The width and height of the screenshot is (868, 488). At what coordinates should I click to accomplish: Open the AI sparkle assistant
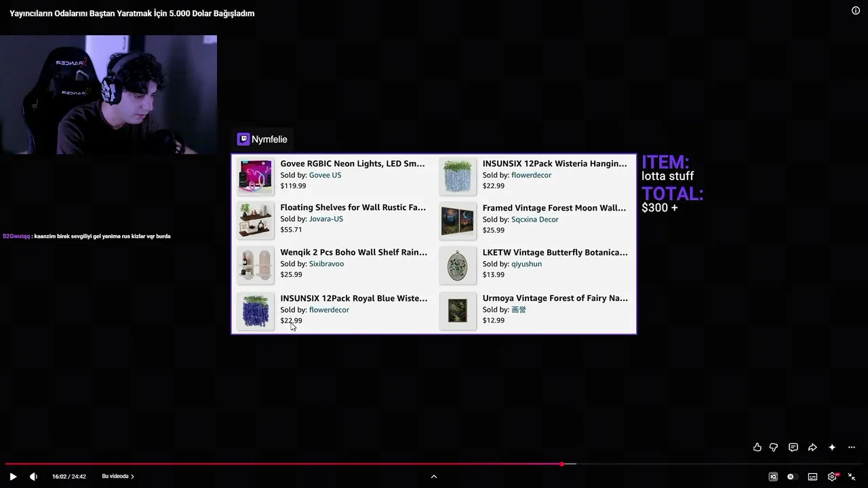pos(832,447)
